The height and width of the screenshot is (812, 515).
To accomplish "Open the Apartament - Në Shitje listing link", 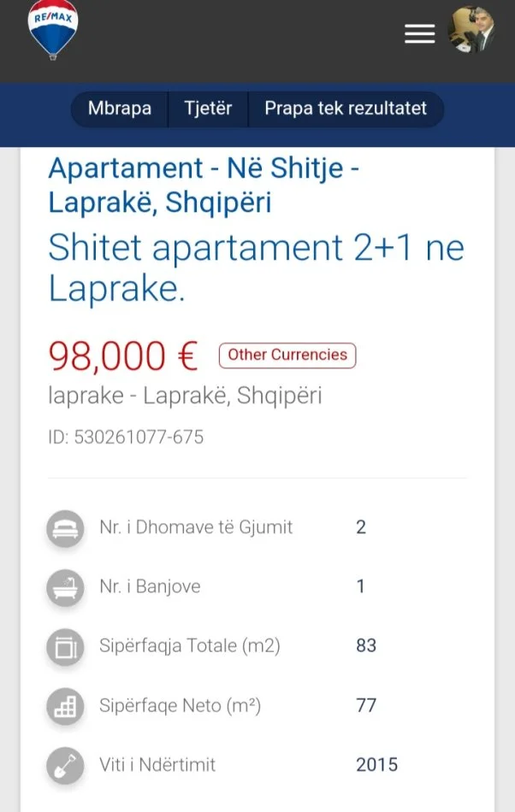I will [205, 186].
